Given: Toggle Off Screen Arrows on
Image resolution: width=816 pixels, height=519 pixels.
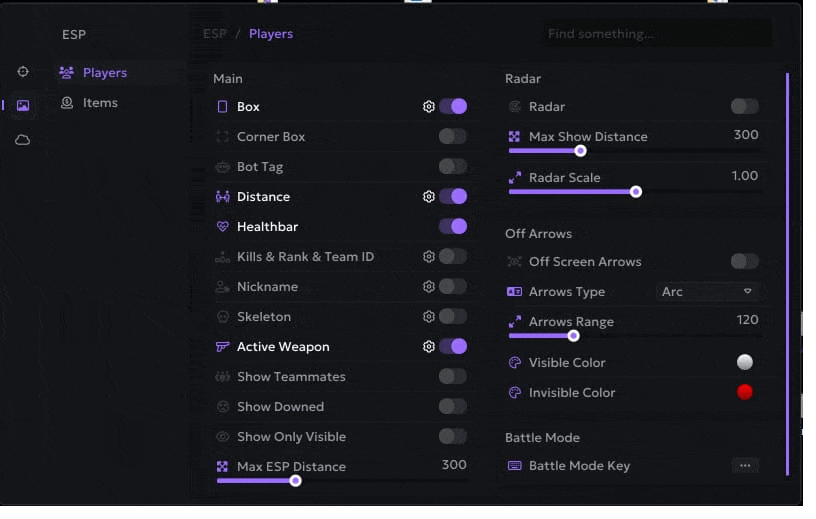Looking at the screenshot, I should coord(744,262).
